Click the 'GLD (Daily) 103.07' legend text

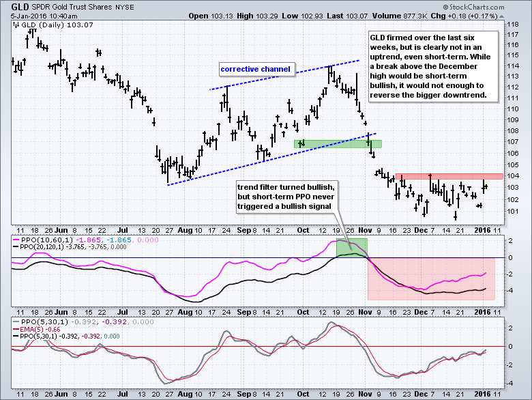[57, 25]
